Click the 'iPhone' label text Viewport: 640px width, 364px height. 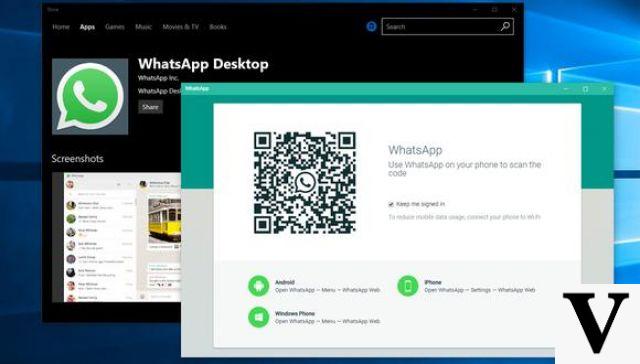point(433,282)
